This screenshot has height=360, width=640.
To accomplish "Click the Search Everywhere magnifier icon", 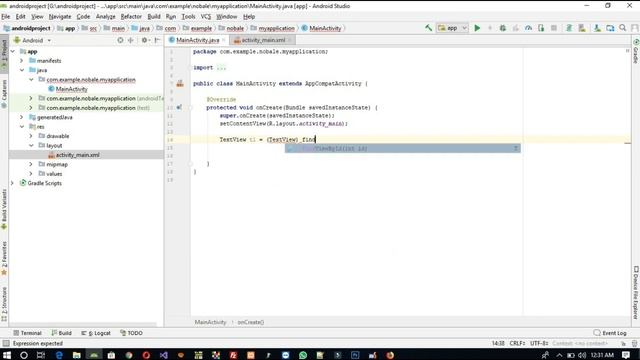I will (x=622, y=28).
